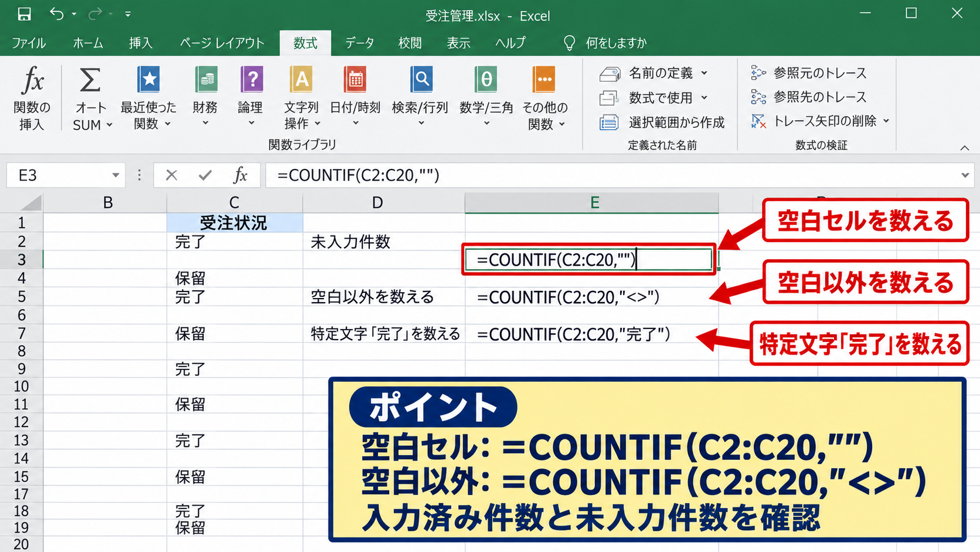Select the 未入力件数 cell

pyautogui.click(x=383, y=241)
